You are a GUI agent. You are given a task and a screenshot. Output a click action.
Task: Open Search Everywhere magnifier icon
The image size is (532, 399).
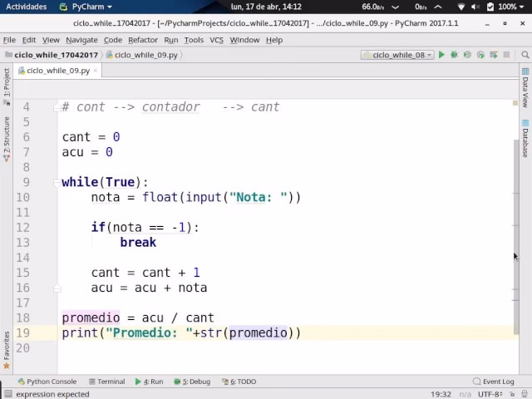tap(525, 55)
